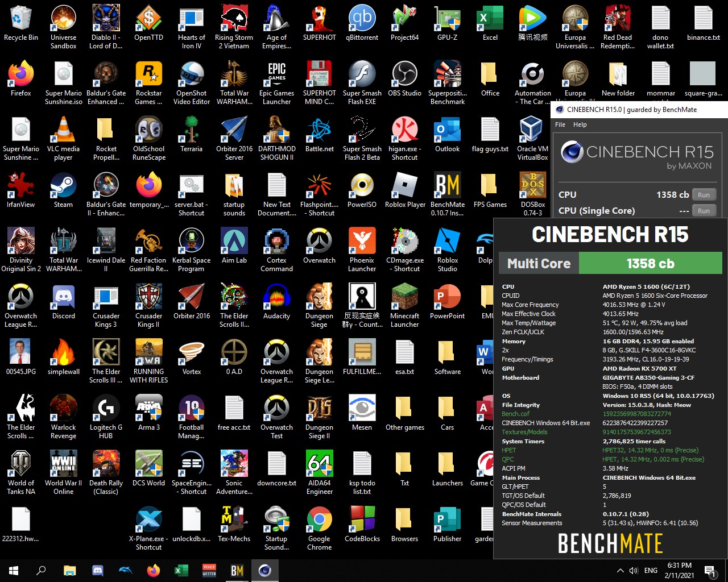Switch to BenchMate in the taskbar
This screenshot has height=582, width=728.
click(x=237, y=571)
